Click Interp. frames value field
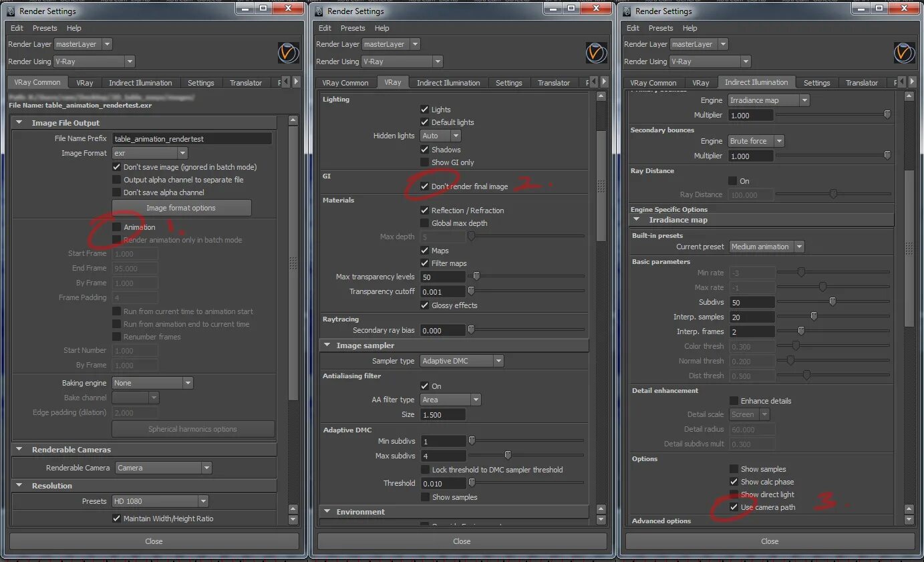 752,331
